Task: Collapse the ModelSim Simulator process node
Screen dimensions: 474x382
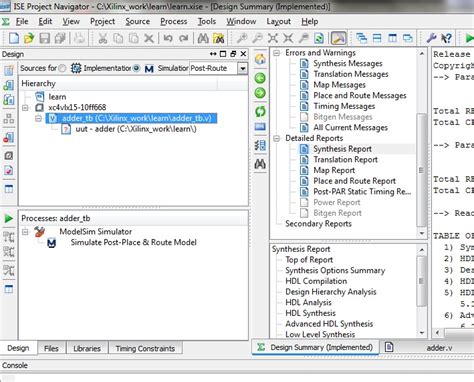Action: [25, 232]
